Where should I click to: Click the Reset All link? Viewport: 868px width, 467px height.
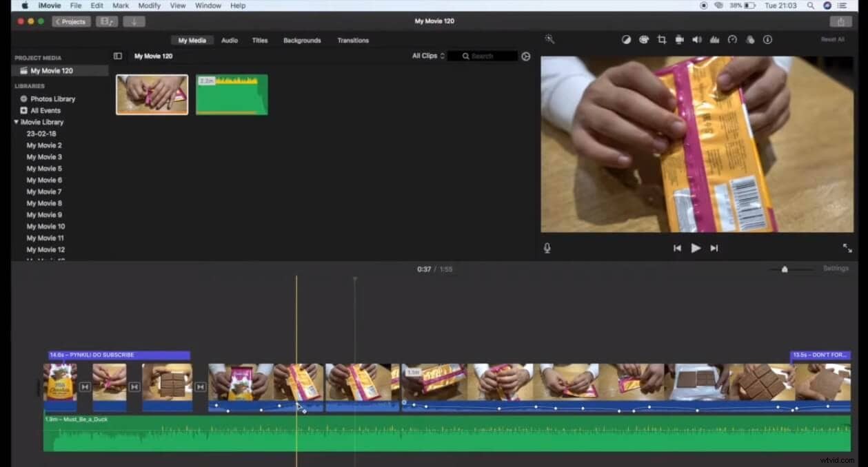(831, 39)
